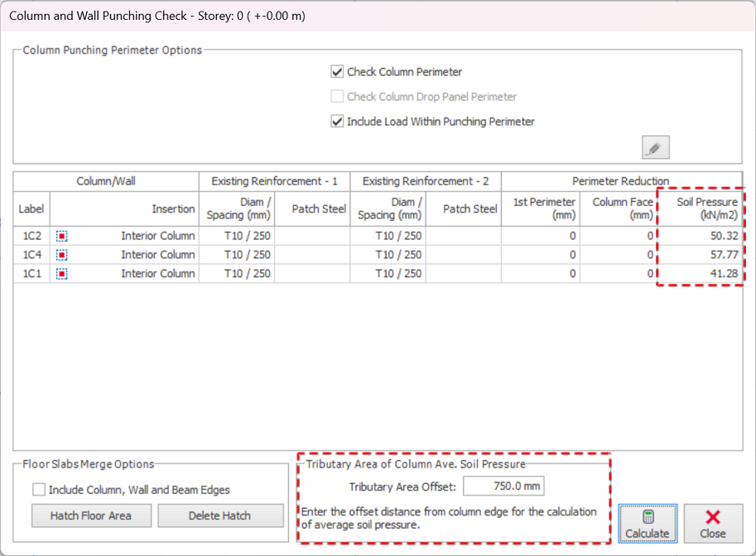The height and width of the screenshot is (556, 756).
Task: Enable Include Column, Wall and Beam Edges
Action: click(x=39, y=490)
